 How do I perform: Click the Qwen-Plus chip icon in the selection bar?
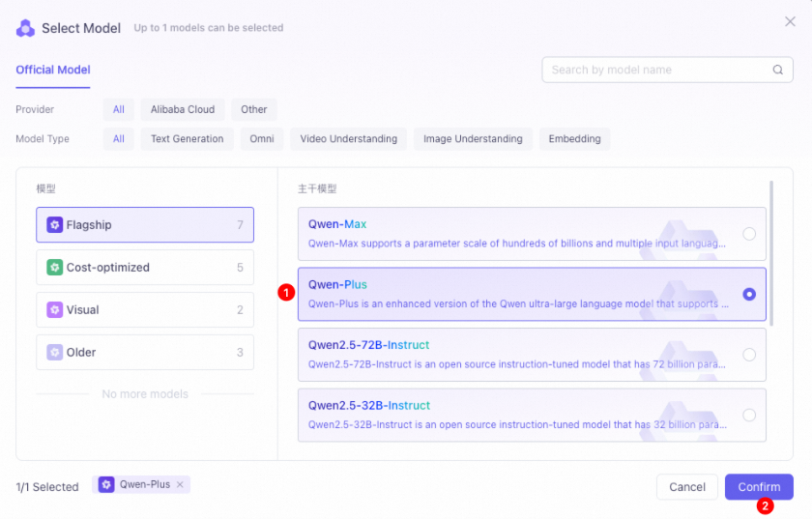106,485
